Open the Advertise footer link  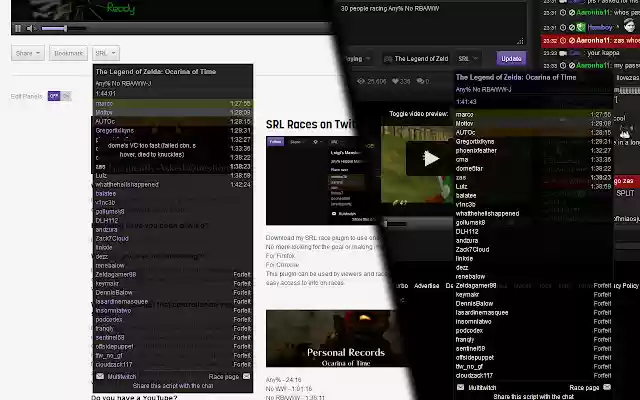click(427, 286)
